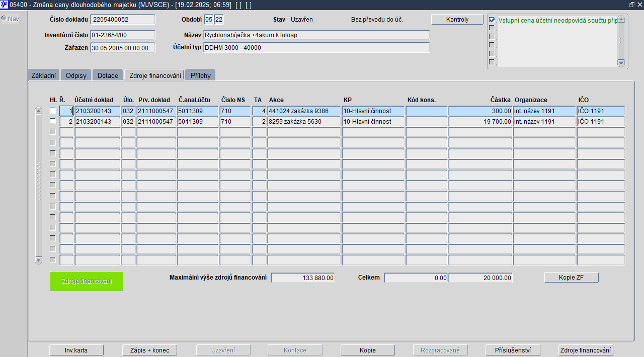Switch to the Základní tab
Screen dimensions: 644x357
pos(44,75)
